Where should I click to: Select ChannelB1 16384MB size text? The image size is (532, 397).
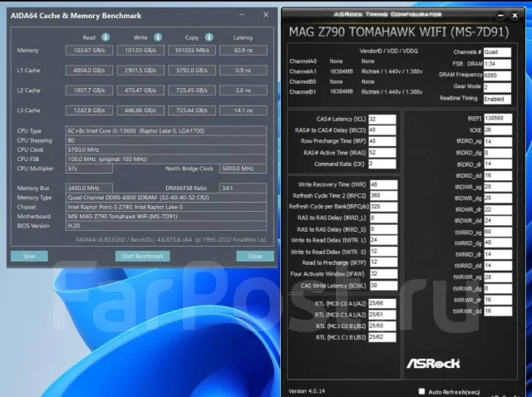(342, 92)
